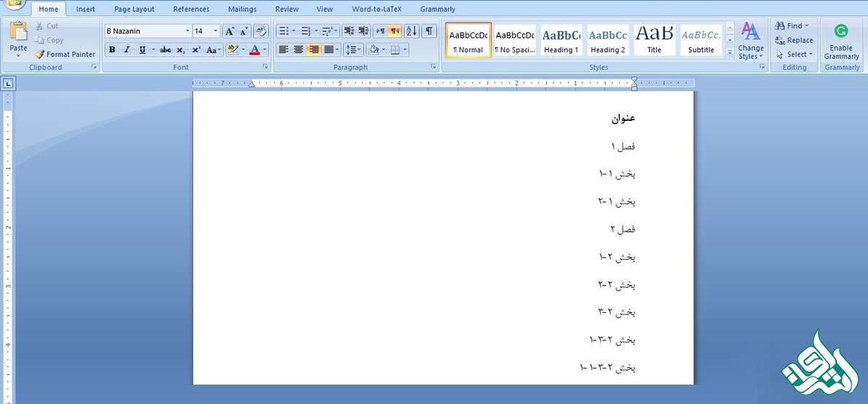Click the Change Styles icon

[751, 32]
